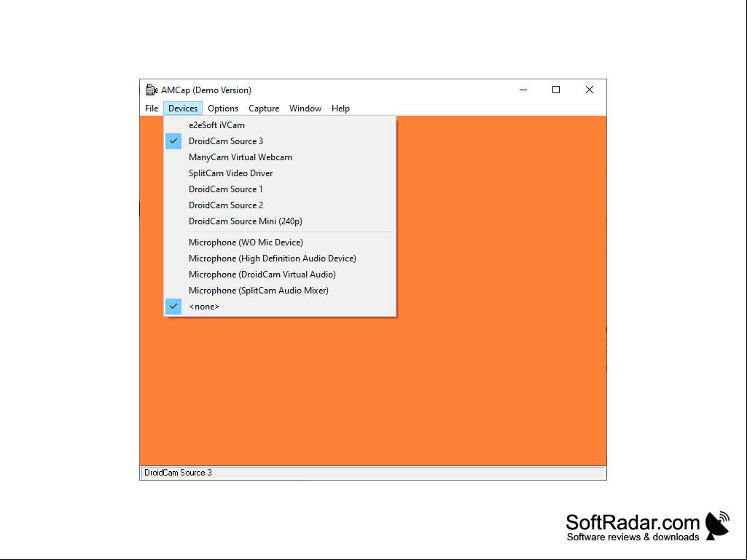Open the Help menu
The height and width of the screenshot is (560, 747).
coord(340,109)
